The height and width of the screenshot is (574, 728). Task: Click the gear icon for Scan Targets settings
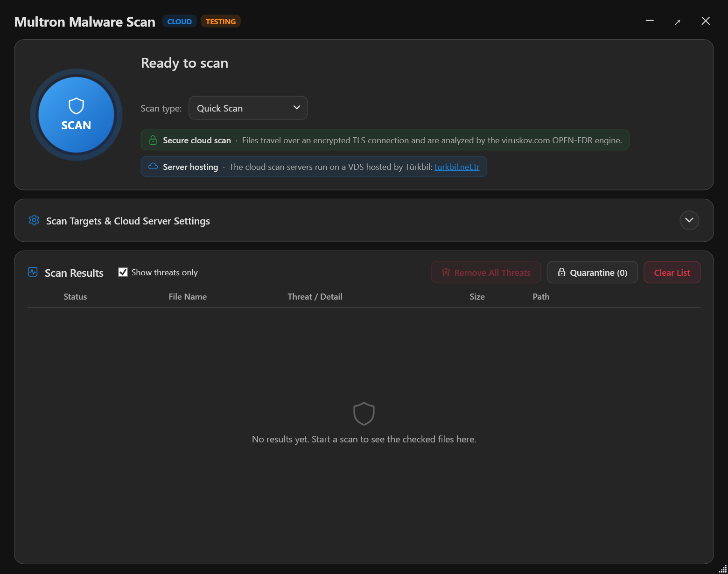coord(34,220)
